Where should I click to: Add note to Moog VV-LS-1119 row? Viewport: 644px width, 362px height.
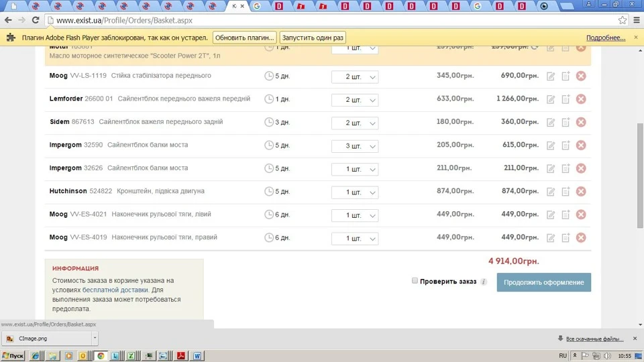(566, 76)
